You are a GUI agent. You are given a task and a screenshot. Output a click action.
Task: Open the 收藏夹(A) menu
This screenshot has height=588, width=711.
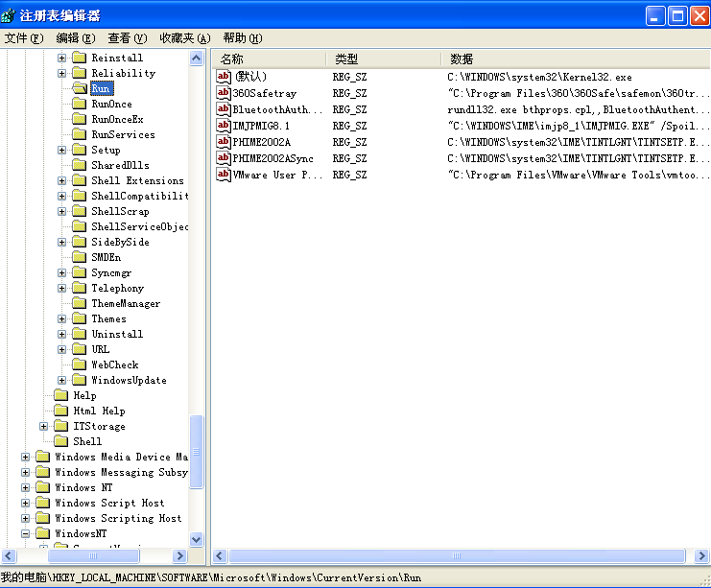pos(185,38)
